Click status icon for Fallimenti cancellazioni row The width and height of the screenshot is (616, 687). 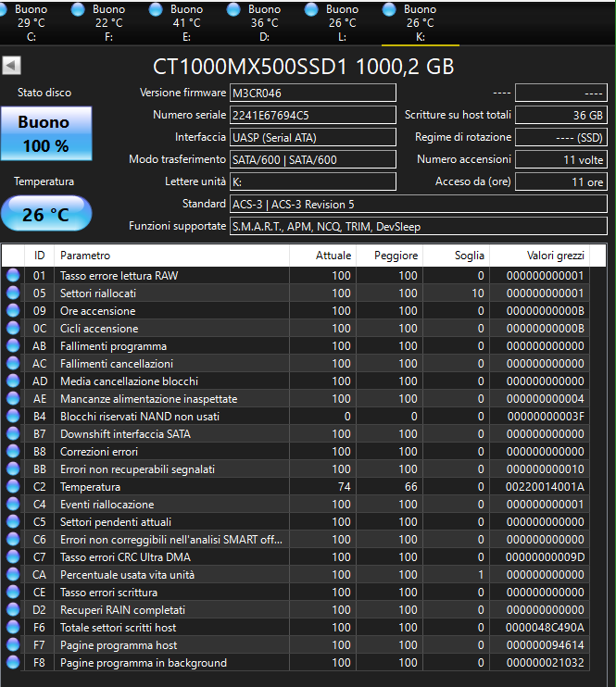click(x=13, y=363)
